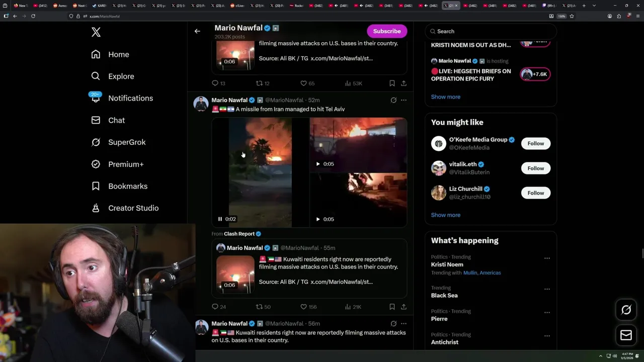Open more options for Kristi Noem trend
Viewport: 644px width, 362px height.
(547, 258)
